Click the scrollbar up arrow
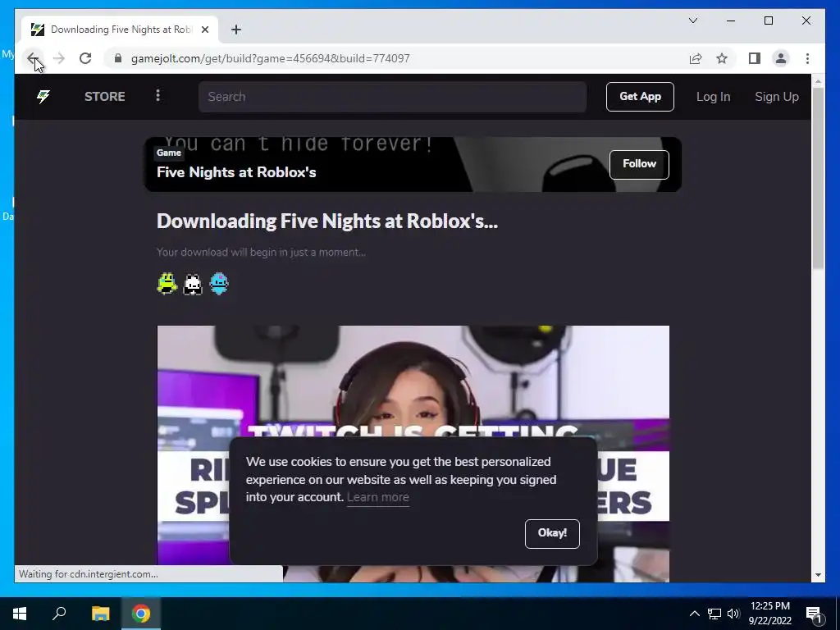 click(x=818, y=81)
